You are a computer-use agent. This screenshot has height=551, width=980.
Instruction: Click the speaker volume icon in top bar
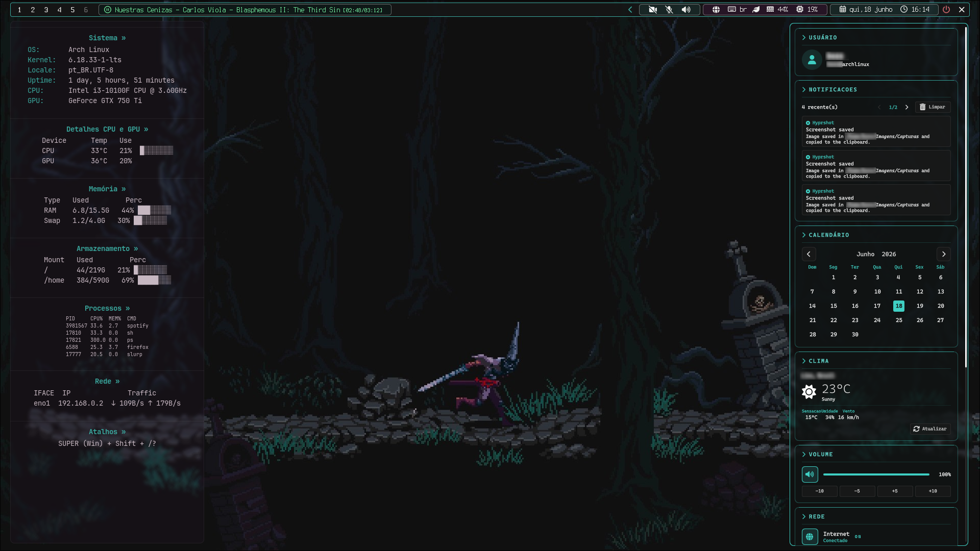click(x=686, y=10)
